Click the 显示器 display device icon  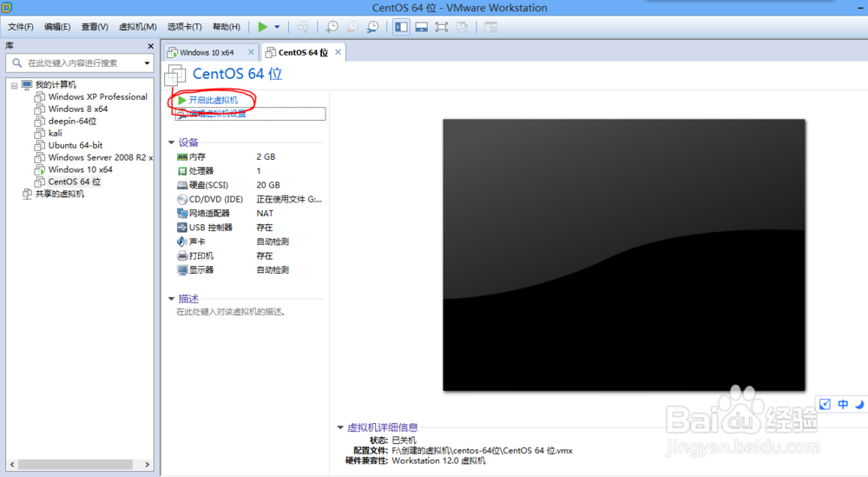coord(182,270)
